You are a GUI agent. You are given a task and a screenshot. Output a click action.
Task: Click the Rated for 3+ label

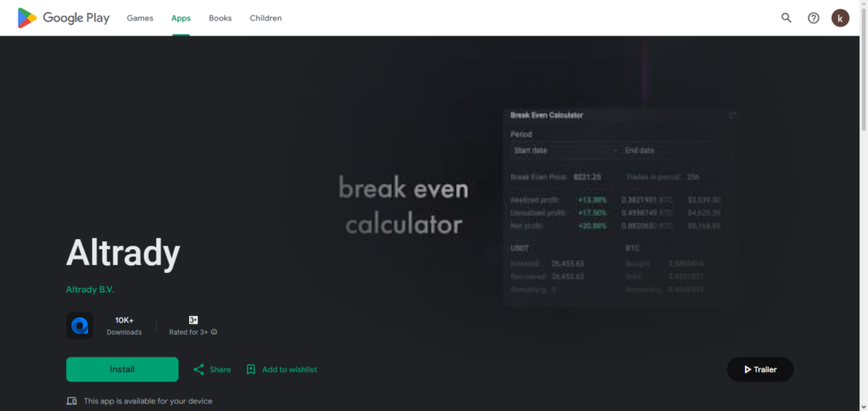click(x=189, y=332)
